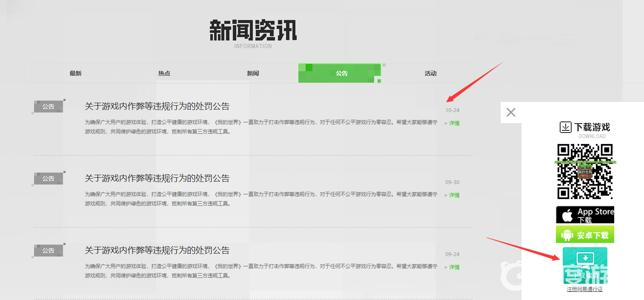The height and width of the screenshot is (300, 644).
Task: Close the download panel with the X
Action: click(511, 112)
